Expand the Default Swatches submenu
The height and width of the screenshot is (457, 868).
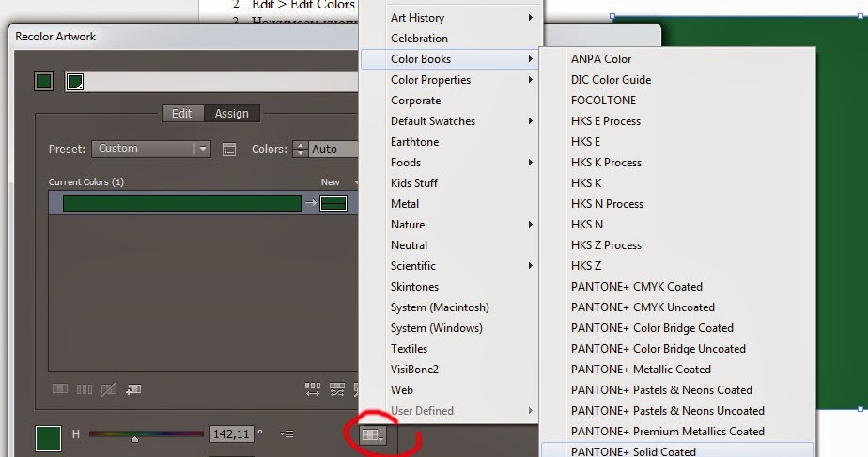[449, 120]
